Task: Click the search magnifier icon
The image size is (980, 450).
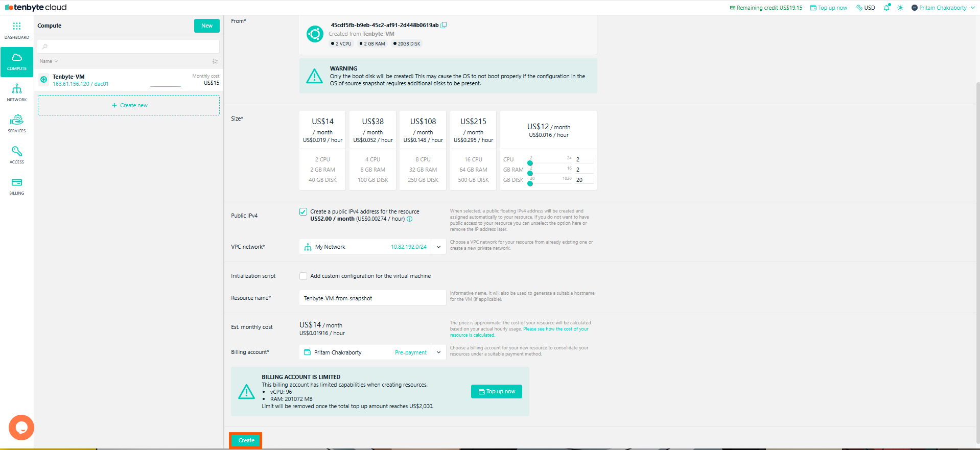Action: (45, 46)
